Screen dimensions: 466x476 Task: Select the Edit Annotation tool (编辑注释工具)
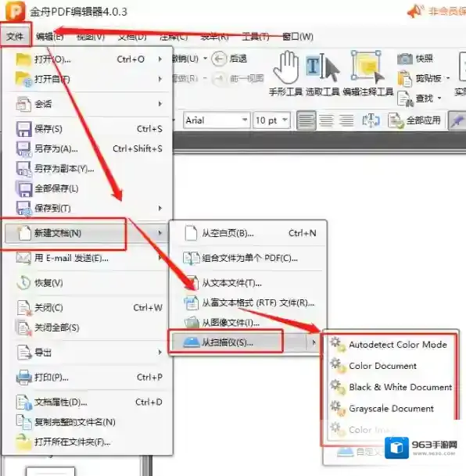pyautogui.click(x=367, y=73)
